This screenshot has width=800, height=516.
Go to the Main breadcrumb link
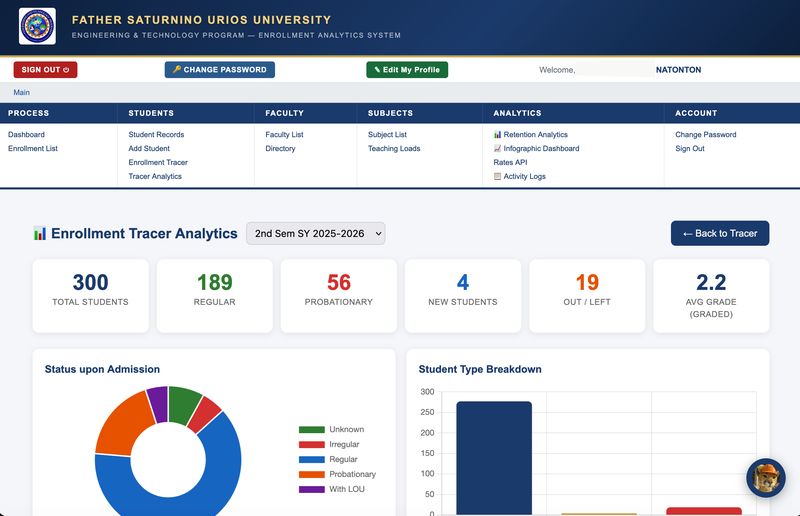[x=21, y=92]
